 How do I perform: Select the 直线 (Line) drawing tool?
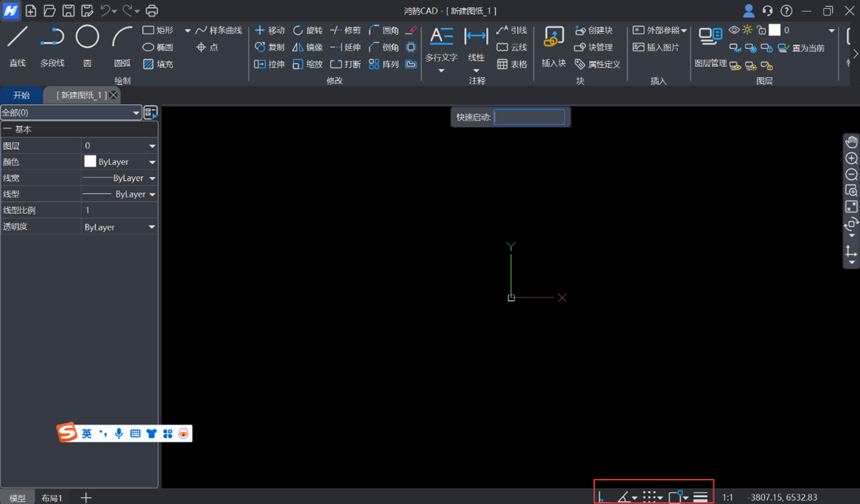17,46
